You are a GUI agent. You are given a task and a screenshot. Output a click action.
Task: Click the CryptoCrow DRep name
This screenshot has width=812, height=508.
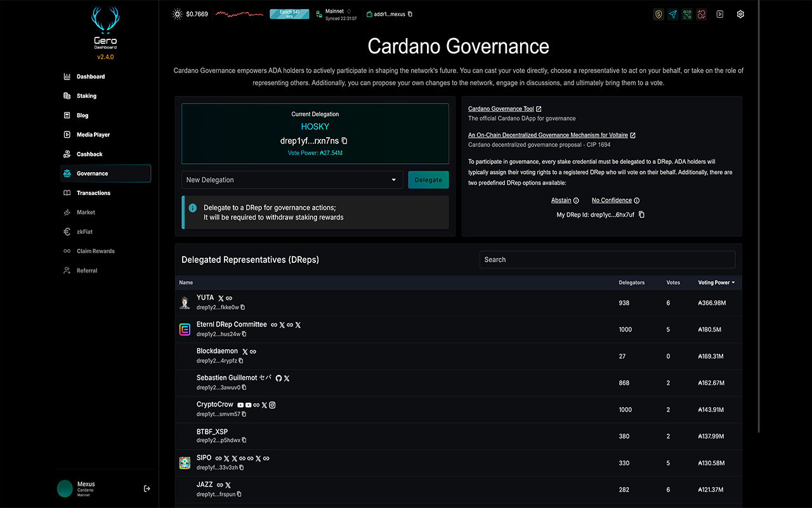pyautogui.click(x=215, y=404)
